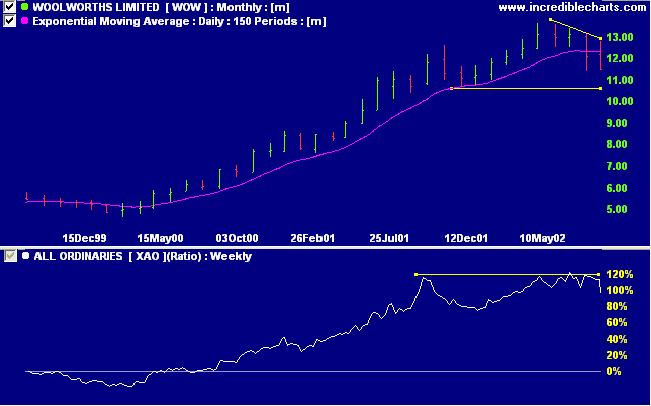Click the 11.00 price axis label
651x406 pixels.
point(621,80)
